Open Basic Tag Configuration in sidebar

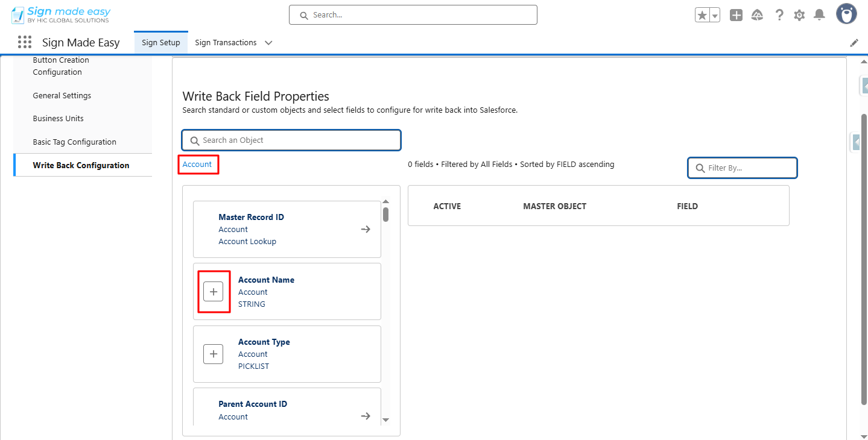[x=75, y=142]
